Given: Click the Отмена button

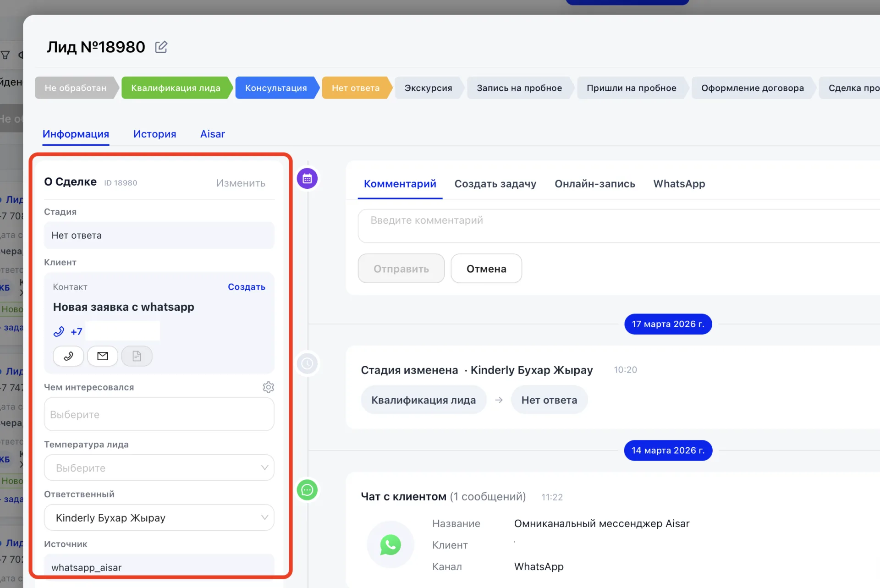Looking at the screenshot, I should click(x=486, y=269).
